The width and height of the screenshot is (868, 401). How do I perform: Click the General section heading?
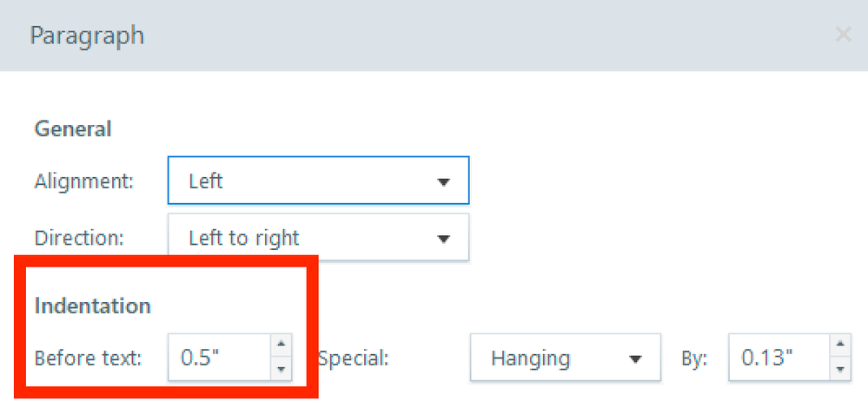tap(73, 129)
